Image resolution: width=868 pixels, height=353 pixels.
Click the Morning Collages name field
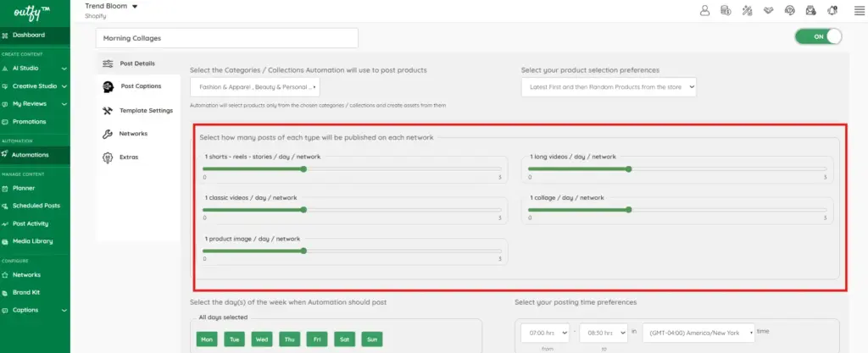click(x=227, y=38)
